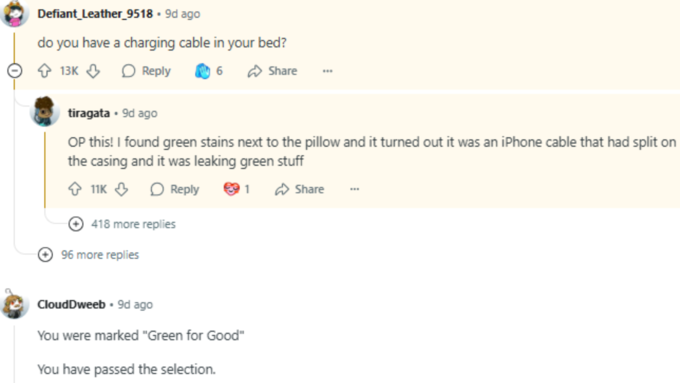Expand 96 more replies

coord(88,255)
